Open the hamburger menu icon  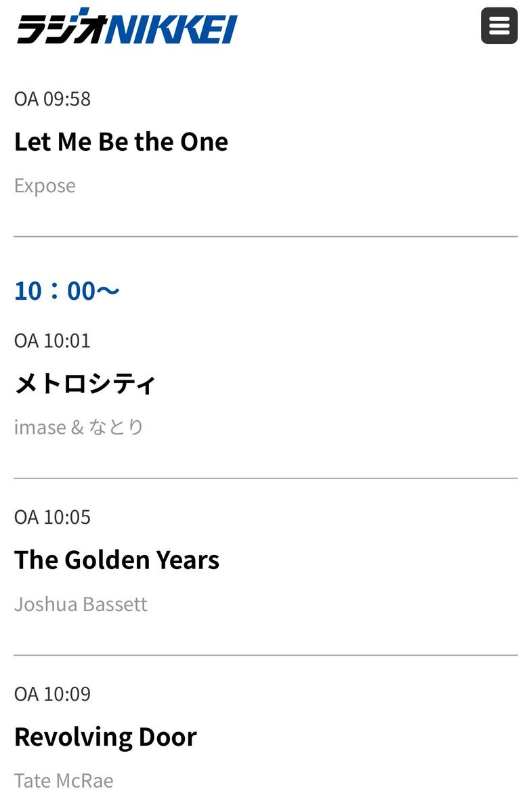pos(499,26)
